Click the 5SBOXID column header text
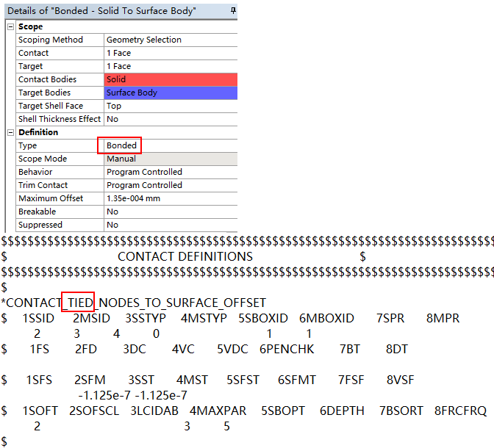Image resolution: width=494 pixels, height=448 pixels. 263,318
